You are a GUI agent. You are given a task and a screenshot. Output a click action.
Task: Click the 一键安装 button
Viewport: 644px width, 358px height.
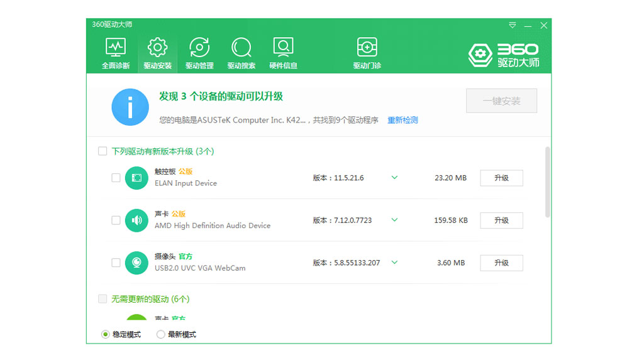501,101
